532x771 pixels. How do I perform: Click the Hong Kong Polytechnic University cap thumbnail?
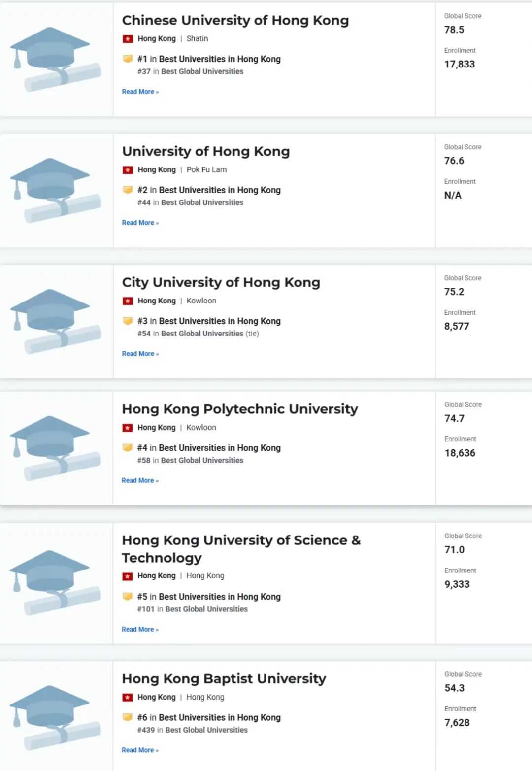click(55, 448)
